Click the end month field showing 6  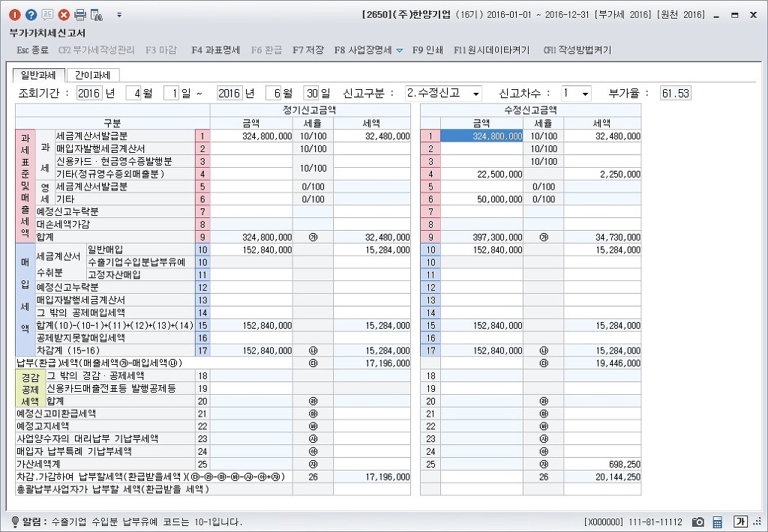click(x=273, y=93)
